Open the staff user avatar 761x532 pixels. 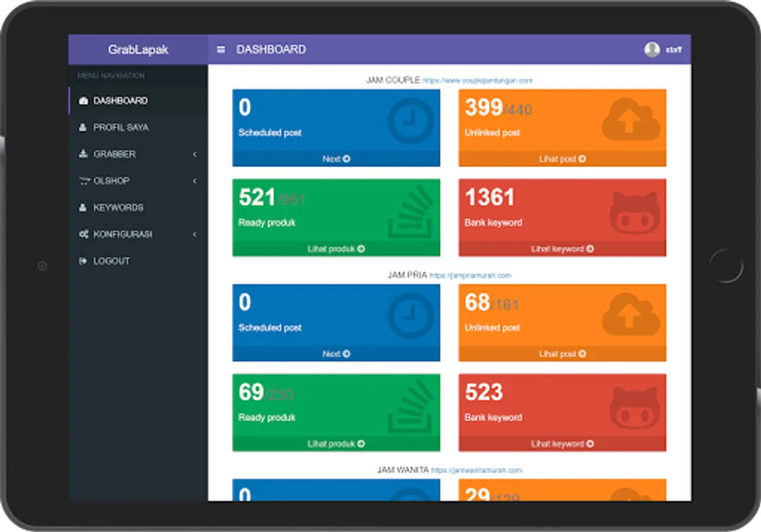(x=652, y=50)
